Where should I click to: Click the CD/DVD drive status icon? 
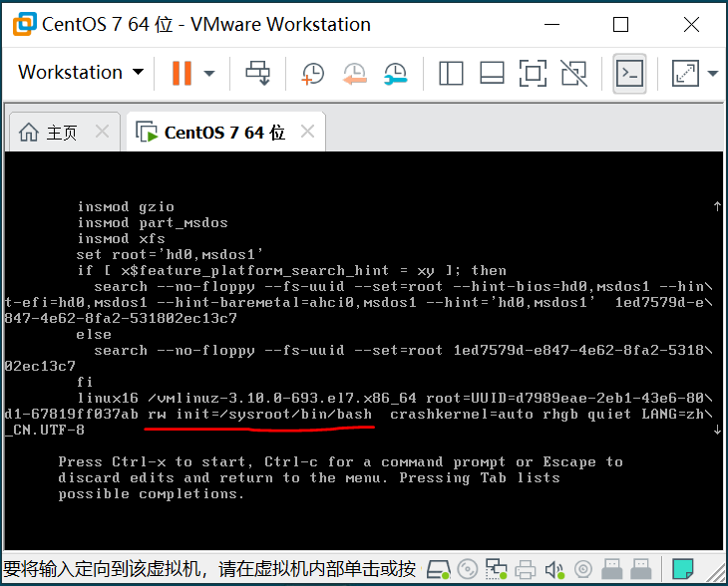(x=467, y=569)
